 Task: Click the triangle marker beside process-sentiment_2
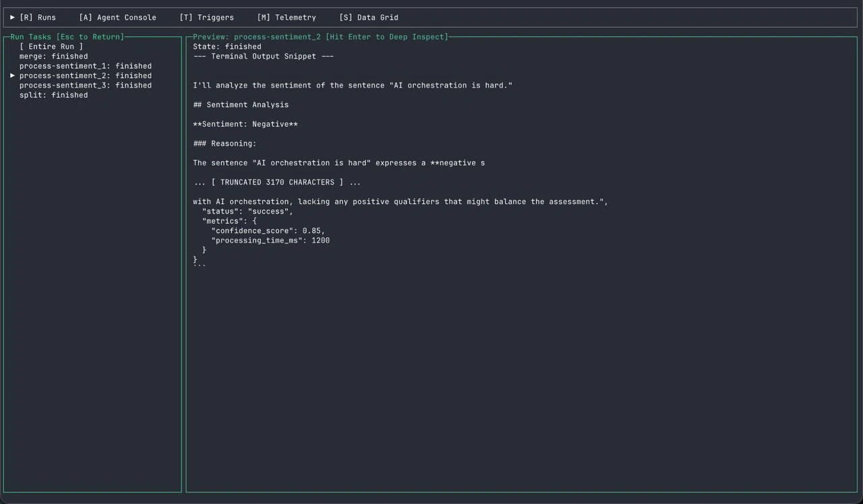[x=12, y=75]
